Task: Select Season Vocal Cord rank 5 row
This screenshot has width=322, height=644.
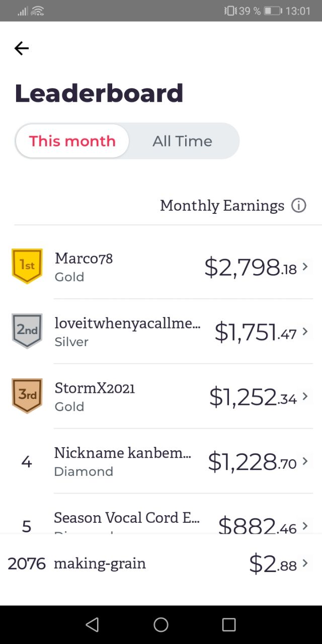Action: pyautogui.click(x=161, y=514)
